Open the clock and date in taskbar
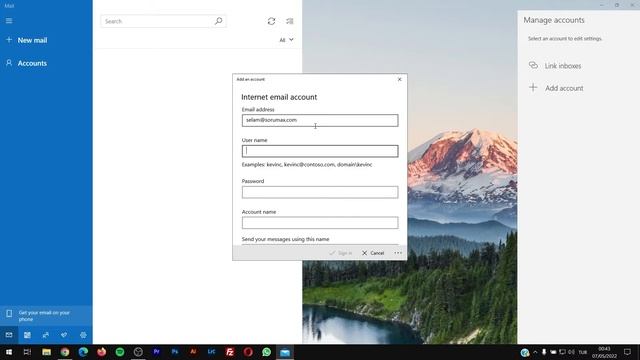Screen dimensions: 640x360 (604, 352)
